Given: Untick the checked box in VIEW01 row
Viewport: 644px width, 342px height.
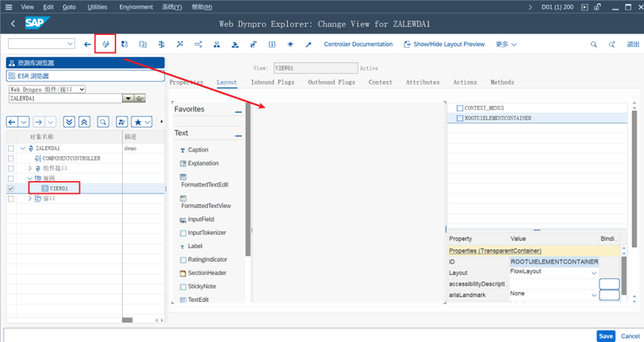Looking at the screenshot, I should 11,189.
